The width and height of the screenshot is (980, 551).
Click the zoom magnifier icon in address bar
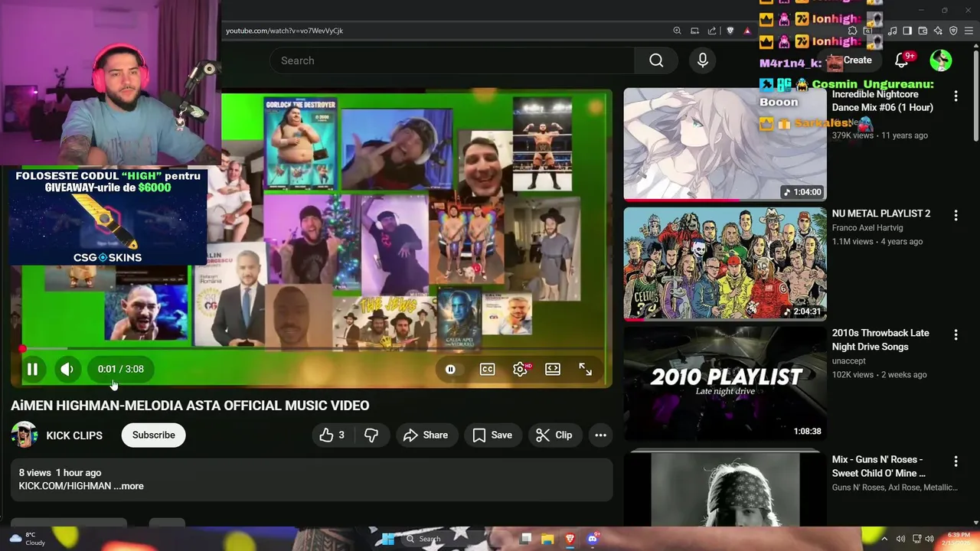coord(677,31)
